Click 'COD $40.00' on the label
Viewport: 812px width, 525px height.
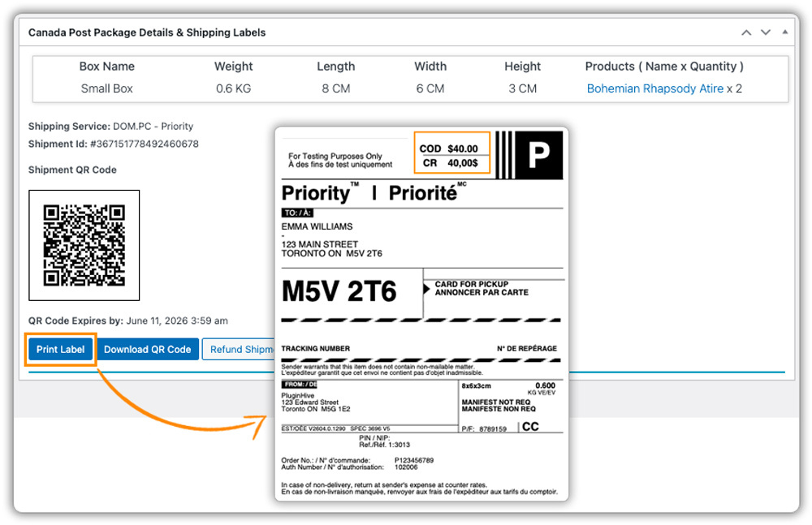[x=448, y=148]
